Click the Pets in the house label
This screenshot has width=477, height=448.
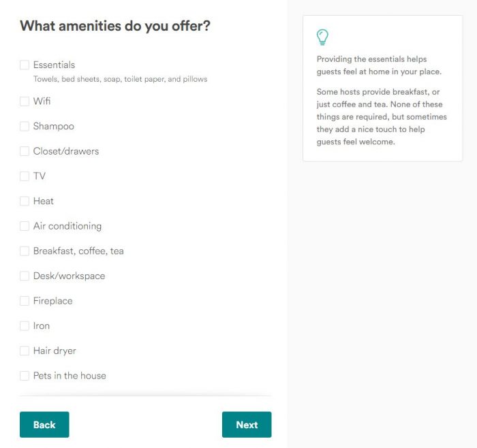click(70, 376)
